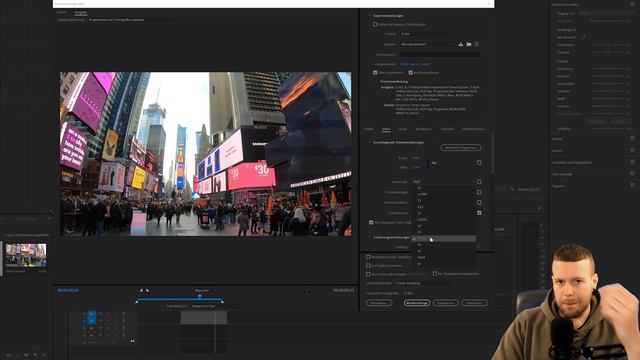This screenshot has height=360, width=640.
Task: Select 60 in the framerate list
Action: tap(444, 264)
